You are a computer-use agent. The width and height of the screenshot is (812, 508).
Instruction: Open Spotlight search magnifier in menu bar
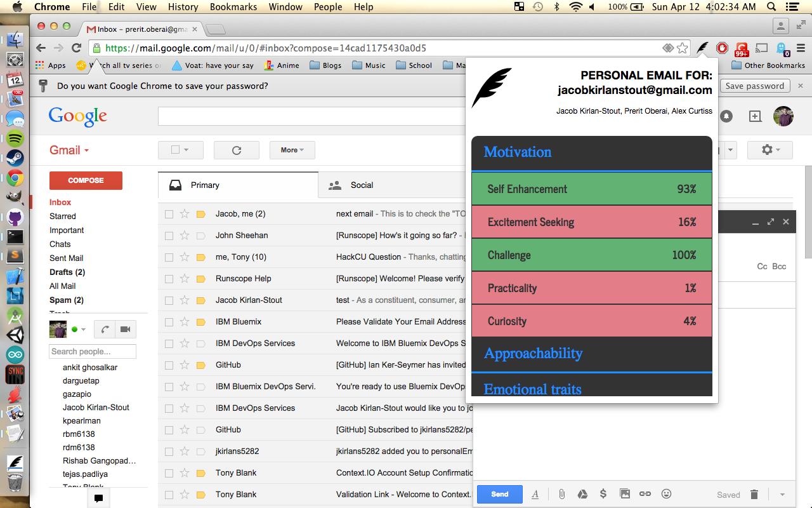[772, 7]
